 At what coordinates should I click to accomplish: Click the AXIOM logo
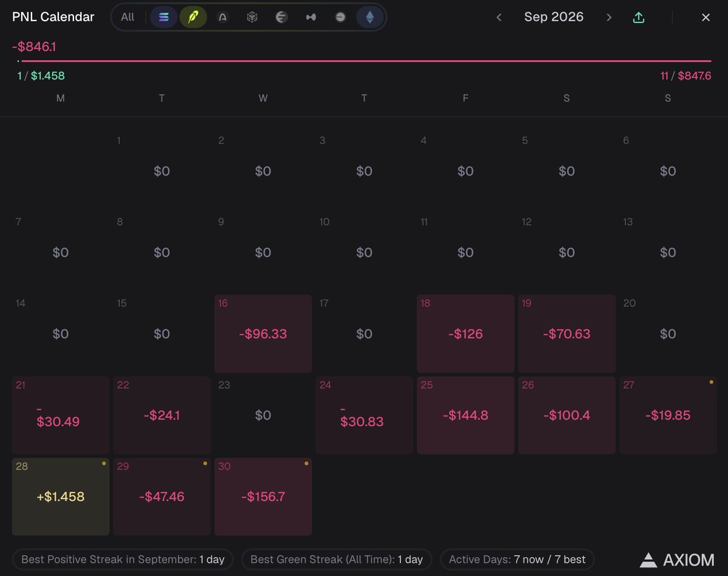(x=676, y=559)
